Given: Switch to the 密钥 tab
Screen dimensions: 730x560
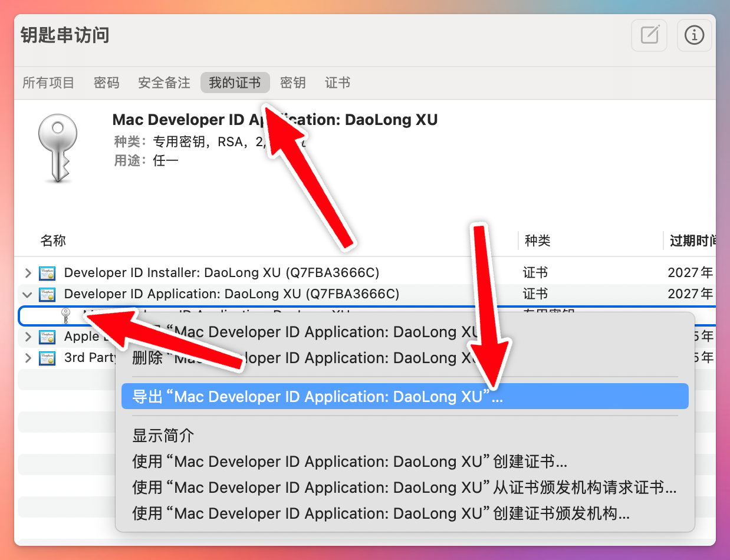Looking at the screenshot, I should tap(292, 83).
